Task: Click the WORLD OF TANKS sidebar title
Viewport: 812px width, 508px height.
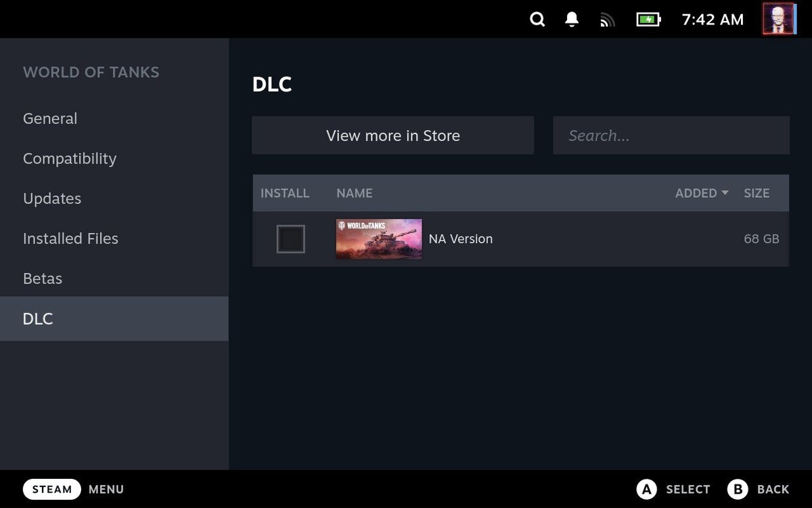Action: [x=91, y=72]
